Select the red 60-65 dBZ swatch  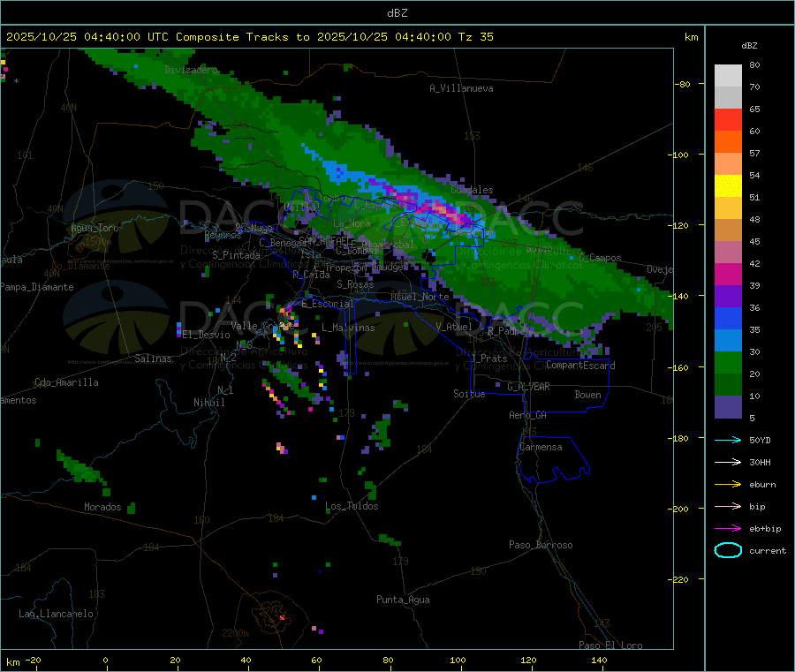728,119
